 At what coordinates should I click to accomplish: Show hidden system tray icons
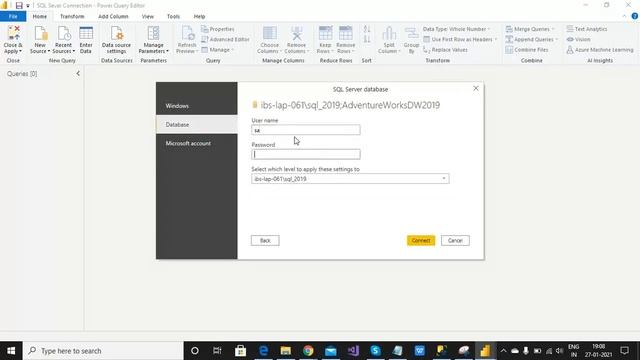[x=503, y=351]
